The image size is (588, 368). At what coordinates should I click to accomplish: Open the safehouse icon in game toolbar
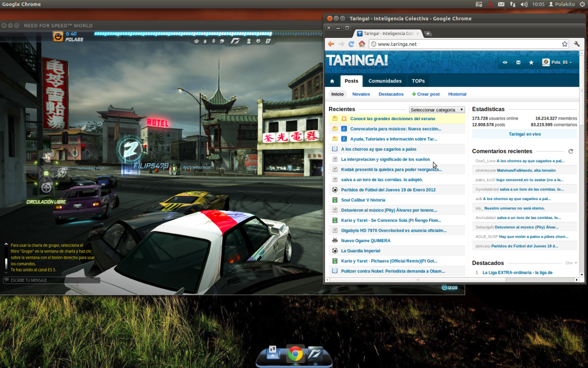click(196, 41)
